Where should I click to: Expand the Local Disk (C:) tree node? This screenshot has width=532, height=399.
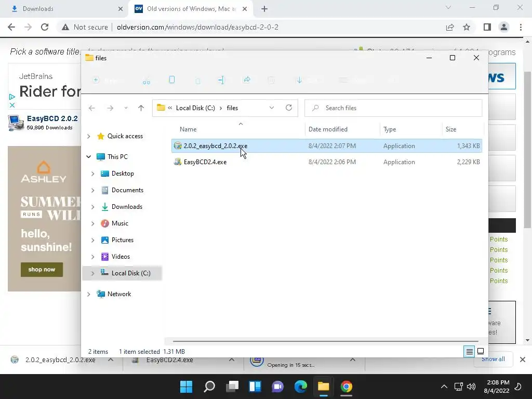pos(92,273)
